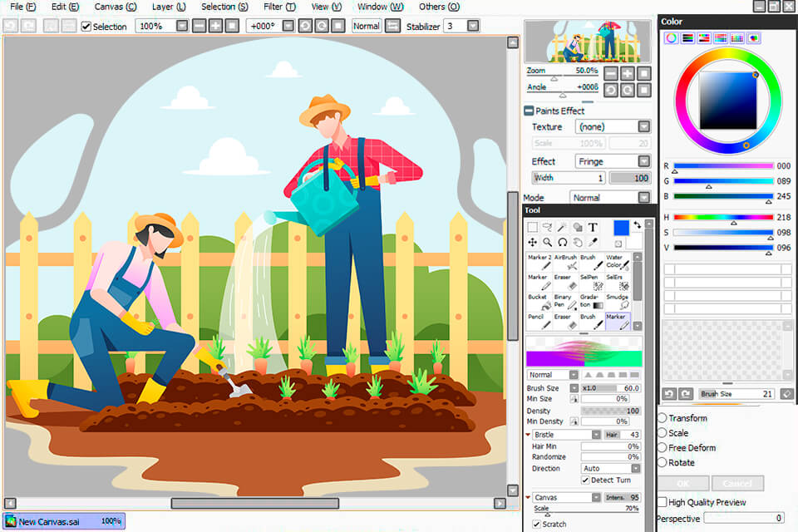
Task: Select the Color Picker eyedropper tool
Action: (593, 243)
